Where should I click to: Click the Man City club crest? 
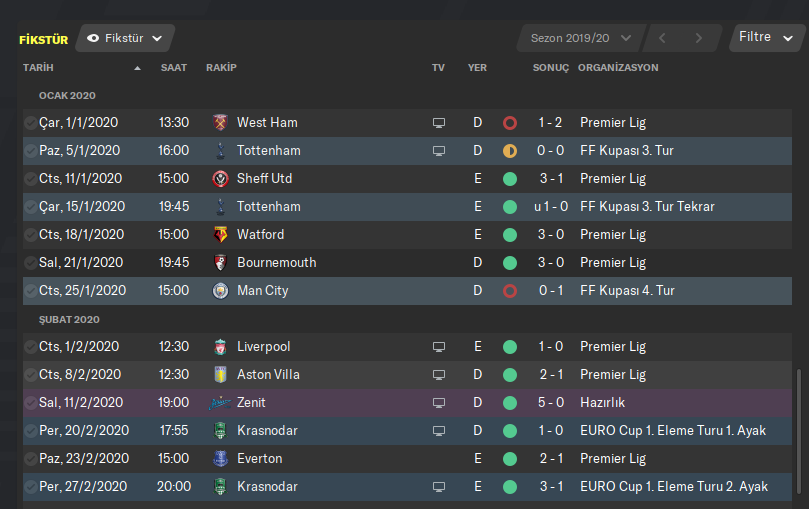pyautogui.click(x=220, y=291)
